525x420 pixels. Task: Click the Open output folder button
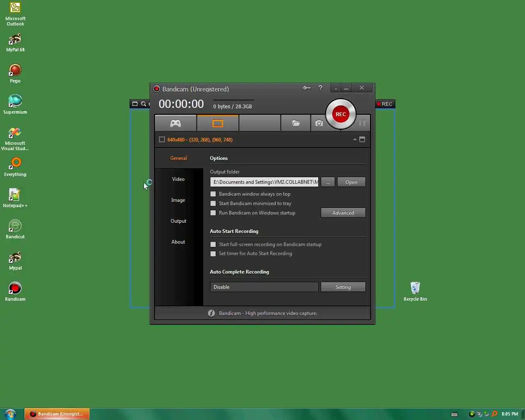351,182
